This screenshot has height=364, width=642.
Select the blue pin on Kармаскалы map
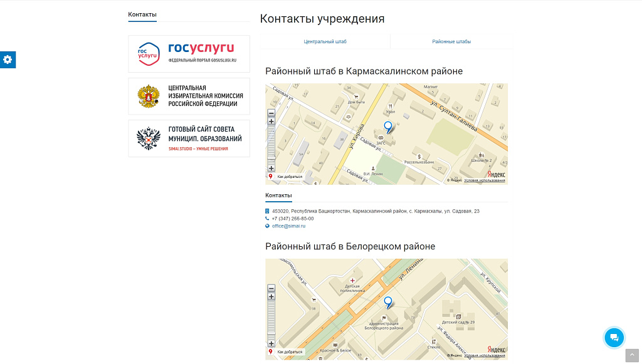coord(387,125)
